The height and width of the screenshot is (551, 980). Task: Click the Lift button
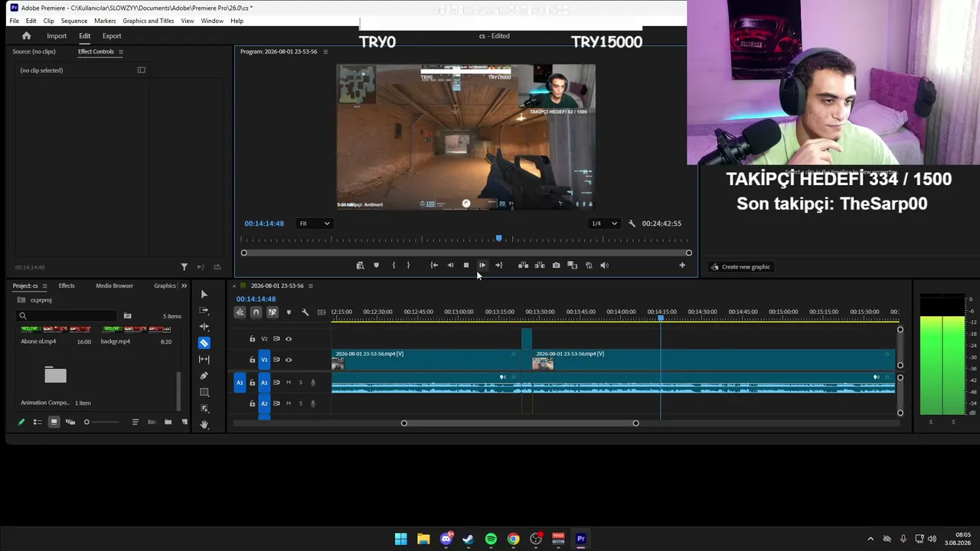click(523, 266)
